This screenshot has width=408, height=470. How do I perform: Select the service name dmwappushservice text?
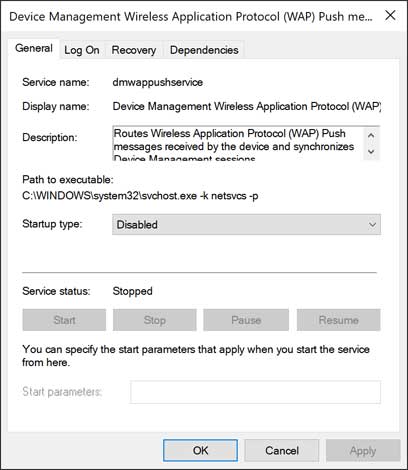(x=158, y=82)
